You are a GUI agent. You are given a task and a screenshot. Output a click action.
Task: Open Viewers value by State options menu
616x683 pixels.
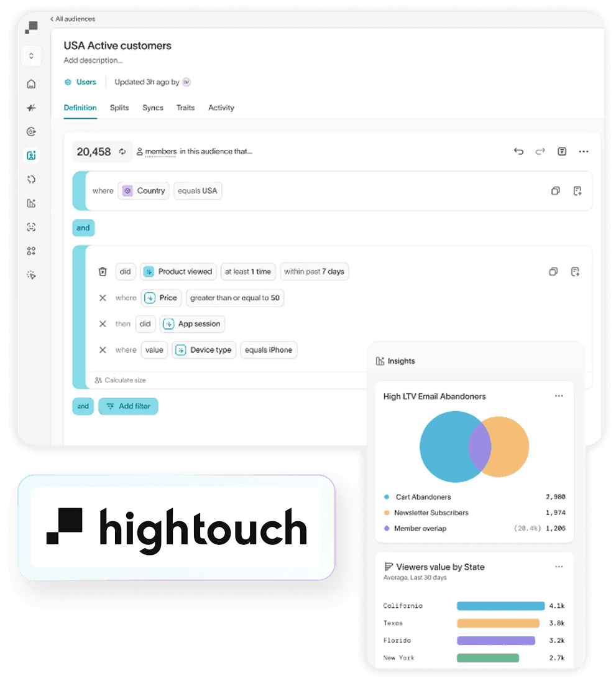(559, 567)
